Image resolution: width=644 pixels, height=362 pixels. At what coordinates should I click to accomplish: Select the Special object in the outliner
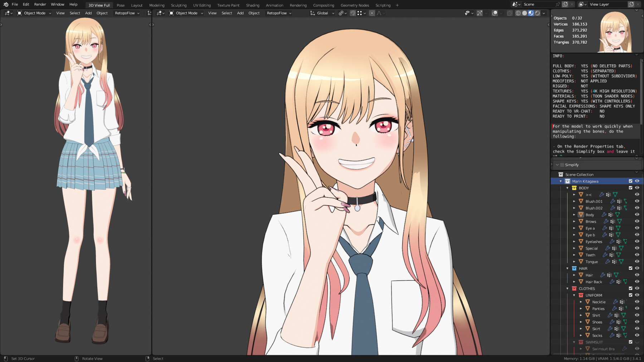click(x=591, y=248)
